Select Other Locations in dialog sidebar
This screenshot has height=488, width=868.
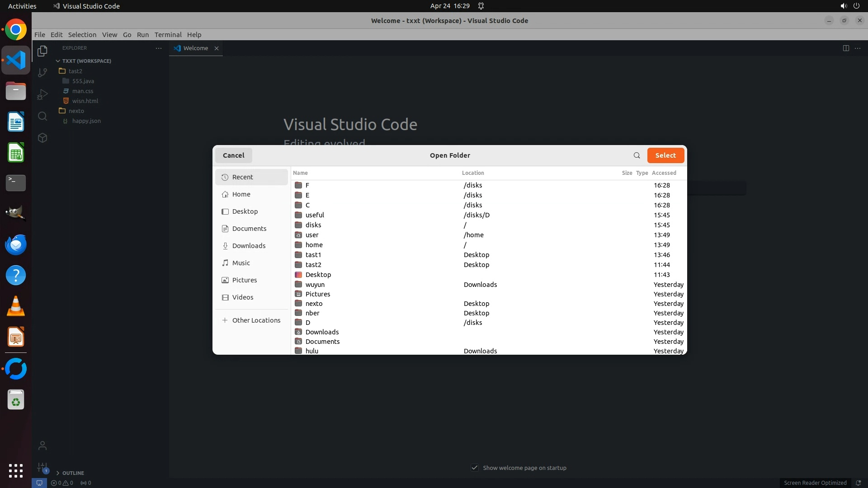click(x=256, y=320)
